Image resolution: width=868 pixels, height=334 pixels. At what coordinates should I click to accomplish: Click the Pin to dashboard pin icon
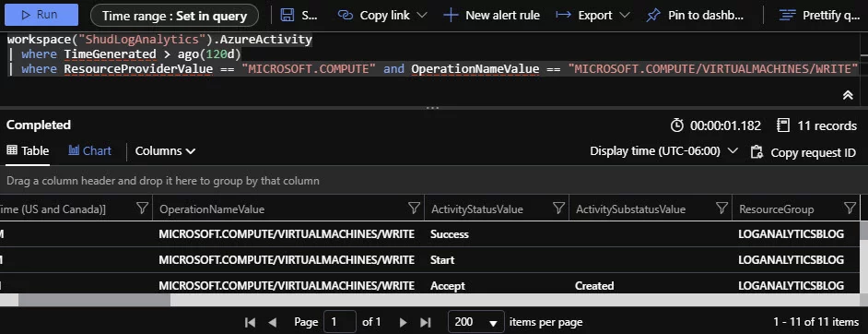pos(653,15)
